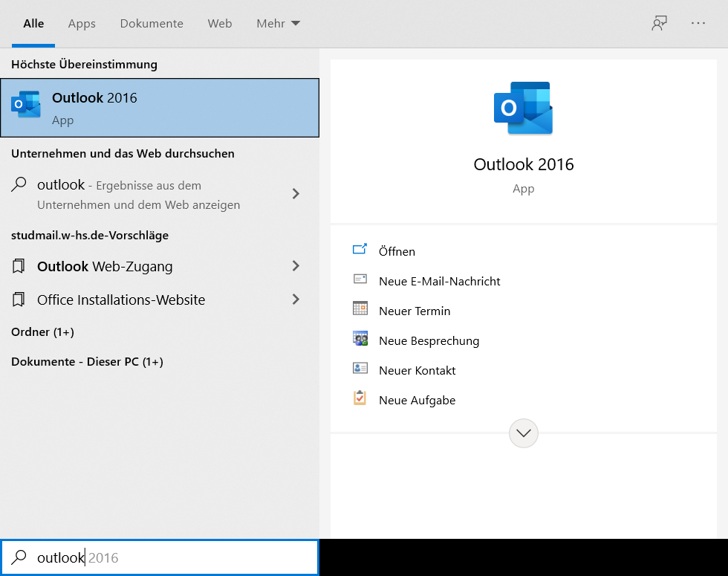Click the Neue Aufgabe clipboard icon
Image resolution: width=728 pixels, height=576 pixels.
(x=360, y=399)
